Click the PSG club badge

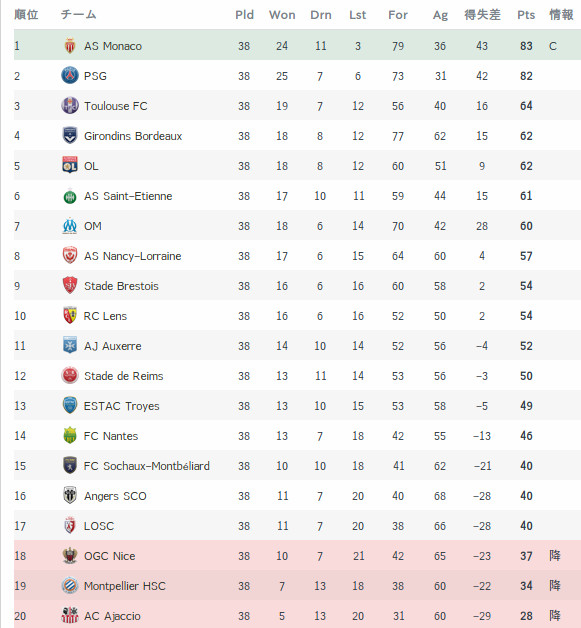(70, 75)
